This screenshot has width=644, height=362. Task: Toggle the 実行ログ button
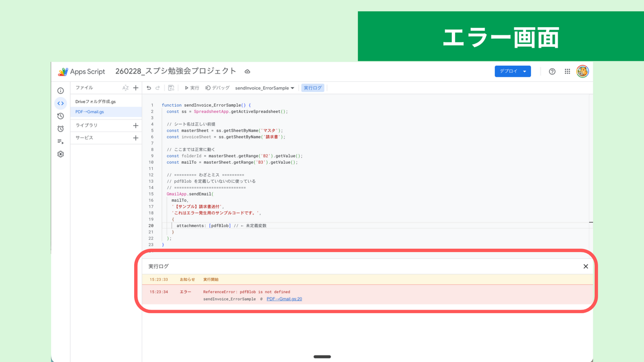tap(313, 88)
